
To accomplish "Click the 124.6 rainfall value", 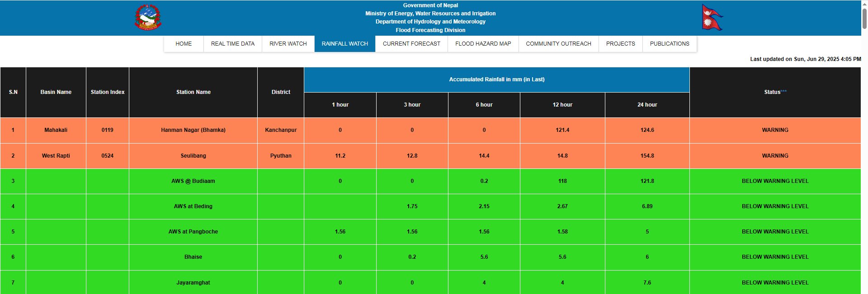I will point(647,130).
